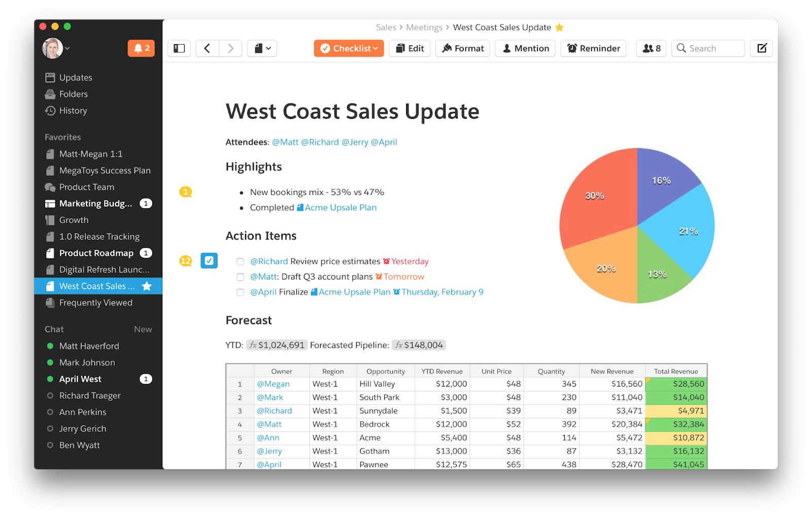The height and width of the screenshot is (518, 812).
Task: Unfavorite using the star beside the breadcrumb title
Action: click(x=560, y=27)
